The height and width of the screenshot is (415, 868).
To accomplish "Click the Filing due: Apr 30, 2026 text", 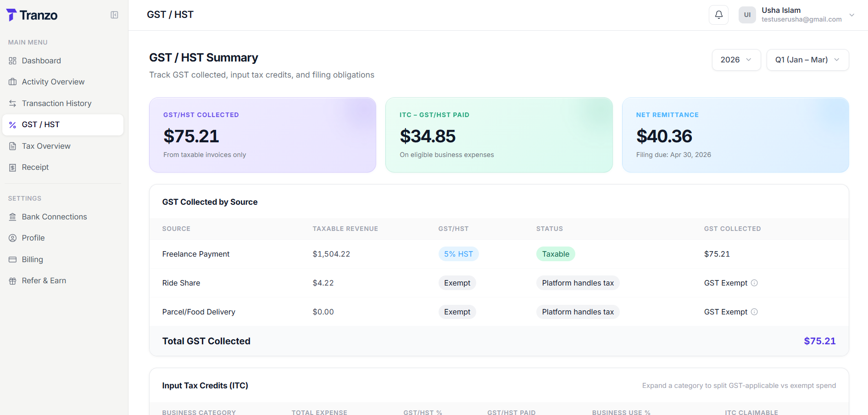I will (673, 155).
